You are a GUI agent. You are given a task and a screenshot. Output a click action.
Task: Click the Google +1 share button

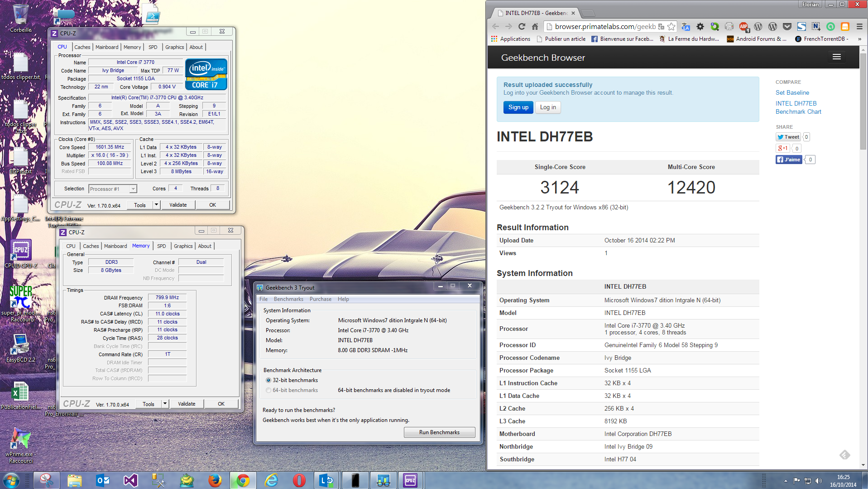coord(783,148)
